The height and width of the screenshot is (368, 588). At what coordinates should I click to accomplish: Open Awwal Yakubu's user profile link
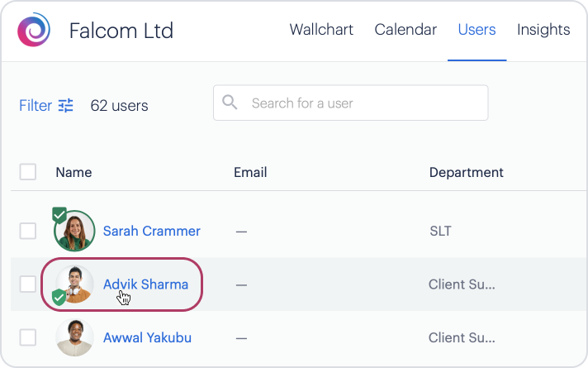coord(149,337)
